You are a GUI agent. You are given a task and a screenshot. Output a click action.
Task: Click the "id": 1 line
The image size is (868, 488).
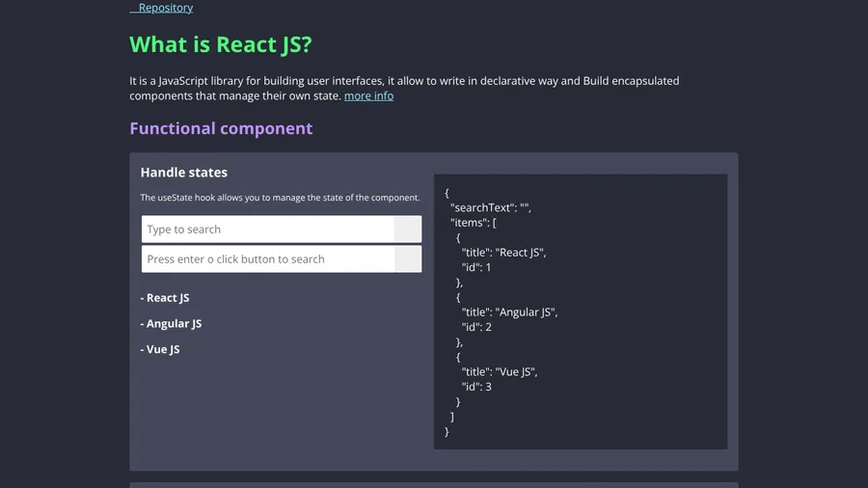click(476, 267)
